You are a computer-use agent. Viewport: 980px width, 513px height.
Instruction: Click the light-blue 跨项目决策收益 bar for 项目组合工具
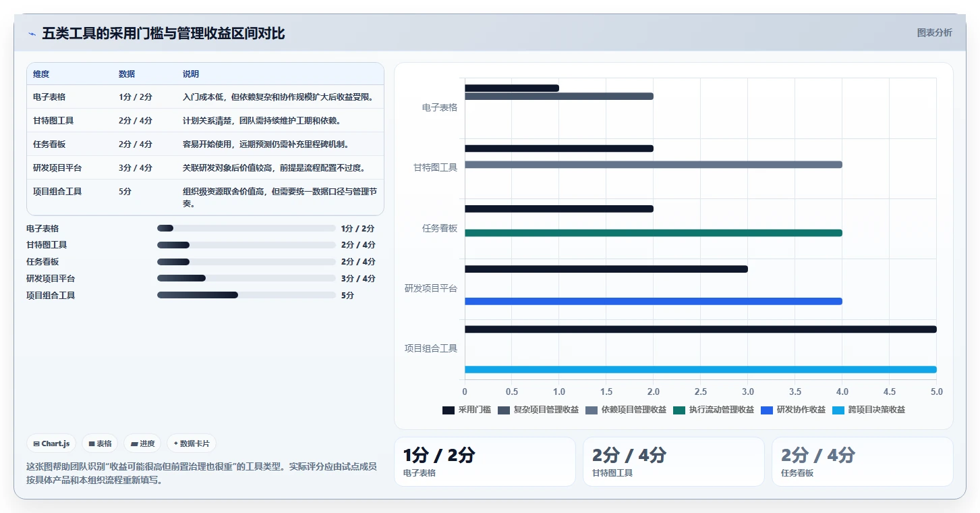tap(701, 369)
